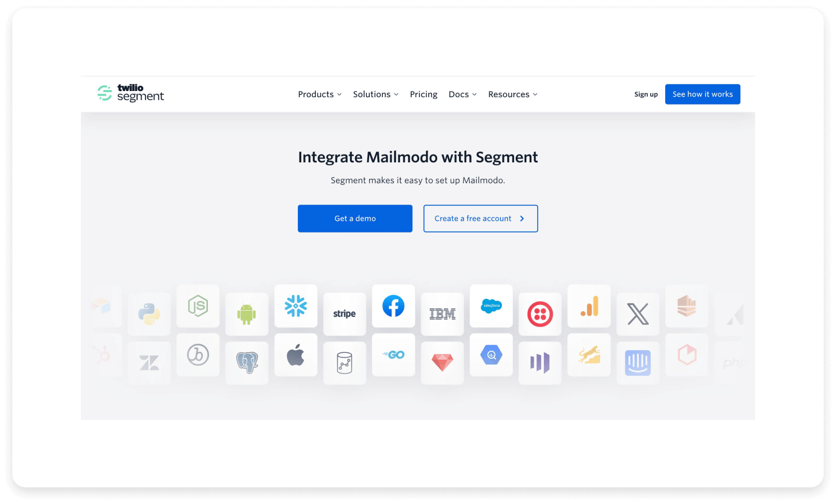Screen dimensions: 836x504
Task: Open the Resources dropdown
Action: [x=512, y=94]
